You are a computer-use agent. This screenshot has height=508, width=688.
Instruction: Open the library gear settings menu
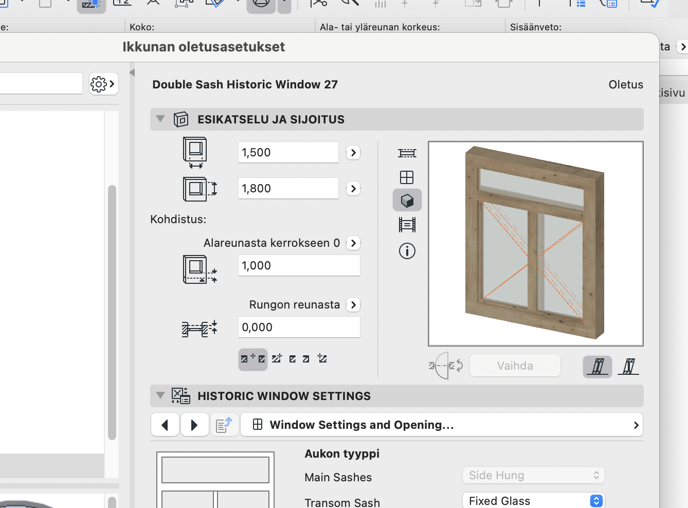coord(104,83)
